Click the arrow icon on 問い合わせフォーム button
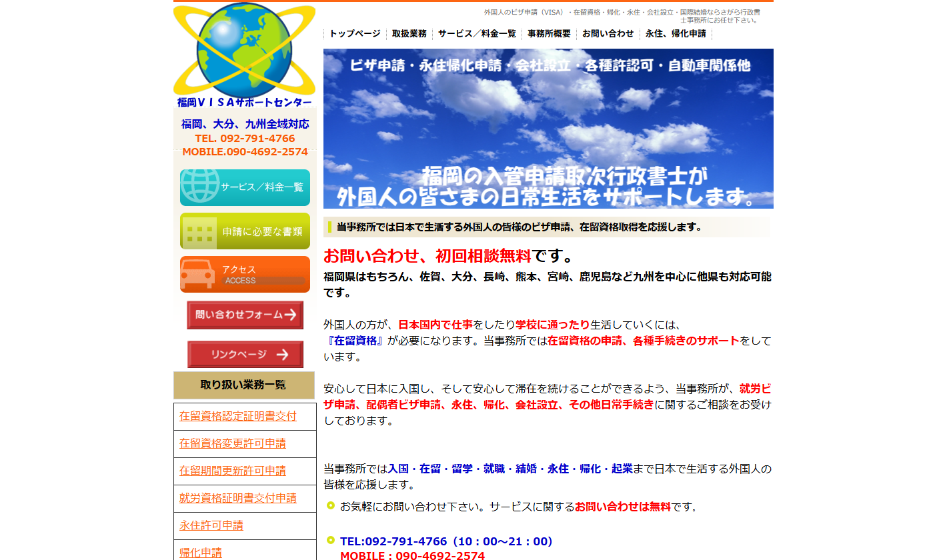Viewport: 947px width, 560px height. 291,315
